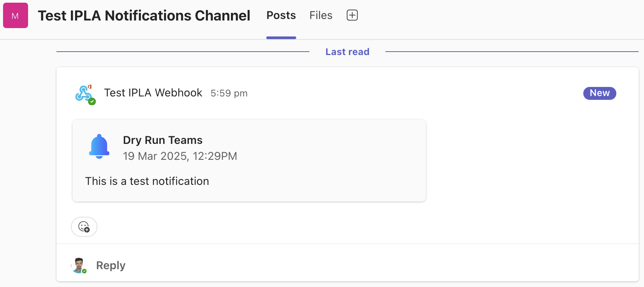Click the small Office badge on webhook icon
This screenshot has height=287, width=644.
pyautogui.click(x=90, y=87)
